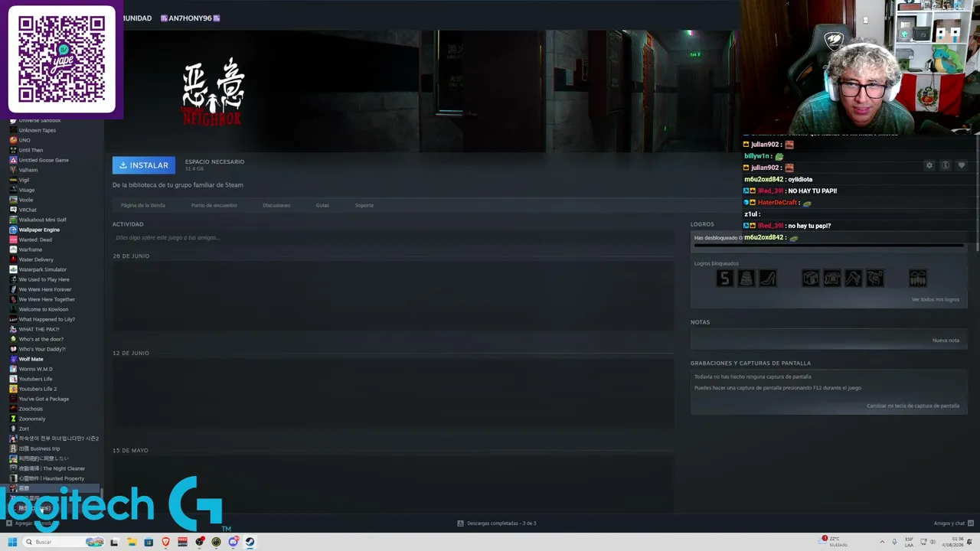
Task: Show game info icon
Action: click(946, 165)
